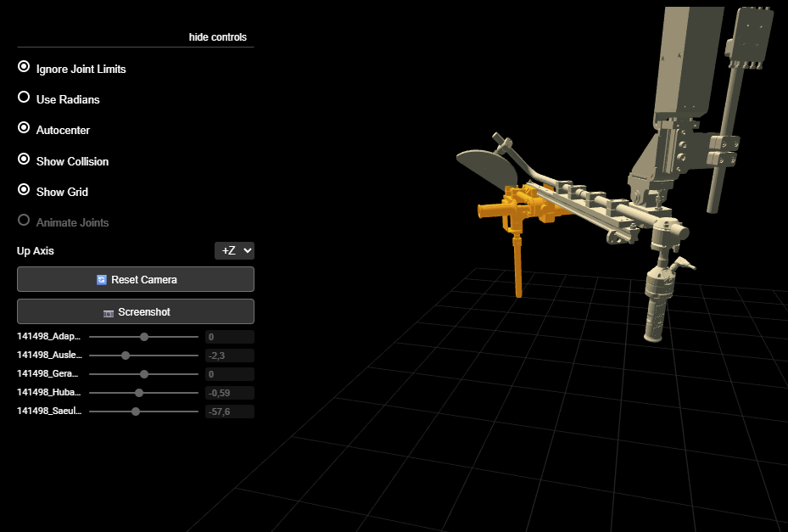Click the -57,6 joint value field
Image resolution: width=788 pixels, height=532 pixels.
coord(229,412)
